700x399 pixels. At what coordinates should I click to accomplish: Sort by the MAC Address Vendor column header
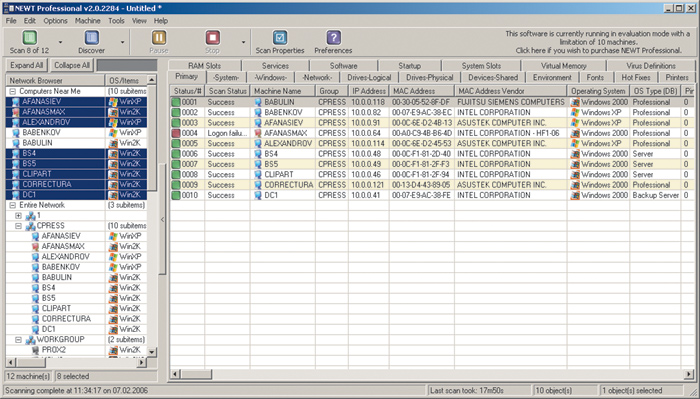(x=511, y=91)
